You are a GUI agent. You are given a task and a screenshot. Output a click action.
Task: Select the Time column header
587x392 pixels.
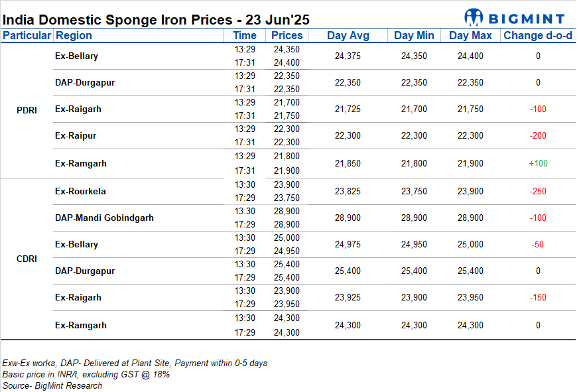tap(245, 36)
